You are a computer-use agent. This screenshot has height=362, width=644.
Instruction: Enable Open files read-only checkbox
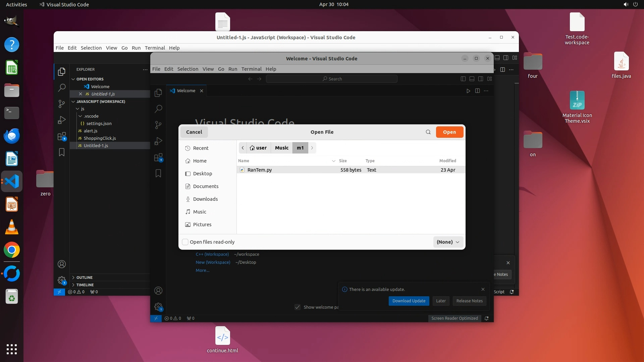[185, 242]
